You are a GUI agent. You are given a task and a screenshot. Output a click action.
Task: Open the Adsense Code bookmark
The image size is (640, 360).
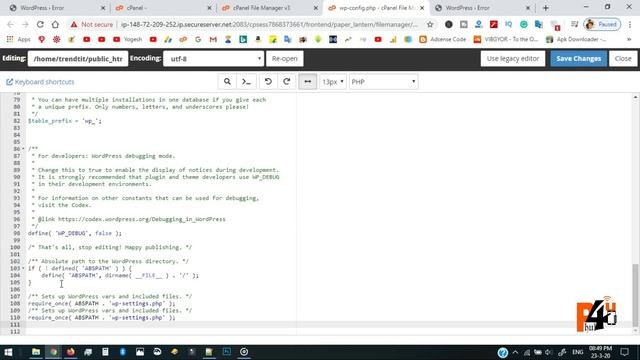[442, 40]
